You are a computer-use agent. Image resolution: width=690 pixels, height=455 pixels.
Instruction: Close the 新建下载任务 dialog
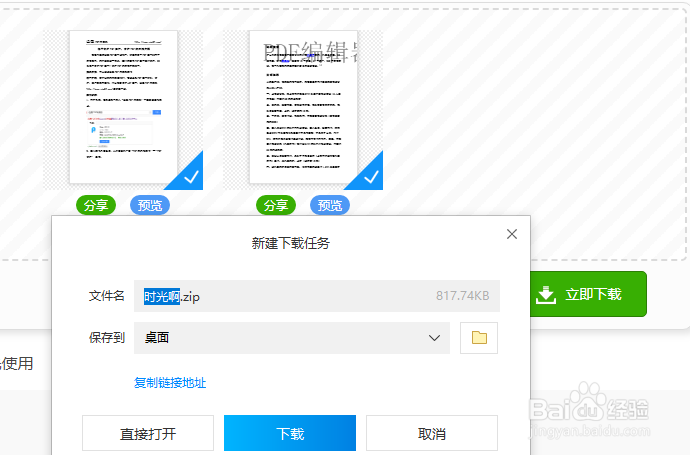(512, 234)
